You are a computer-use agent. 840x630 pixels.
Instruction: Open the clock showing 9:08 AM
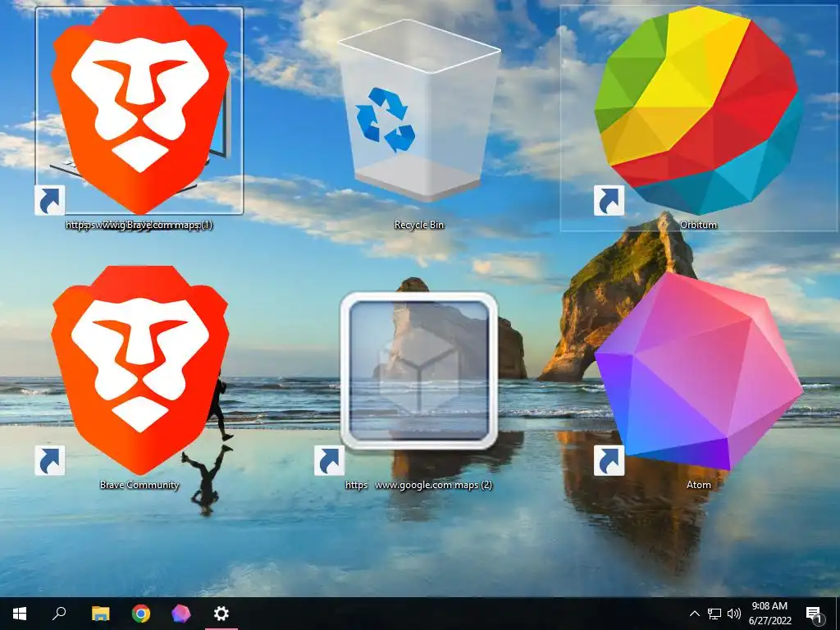click(x=769, y=614)
